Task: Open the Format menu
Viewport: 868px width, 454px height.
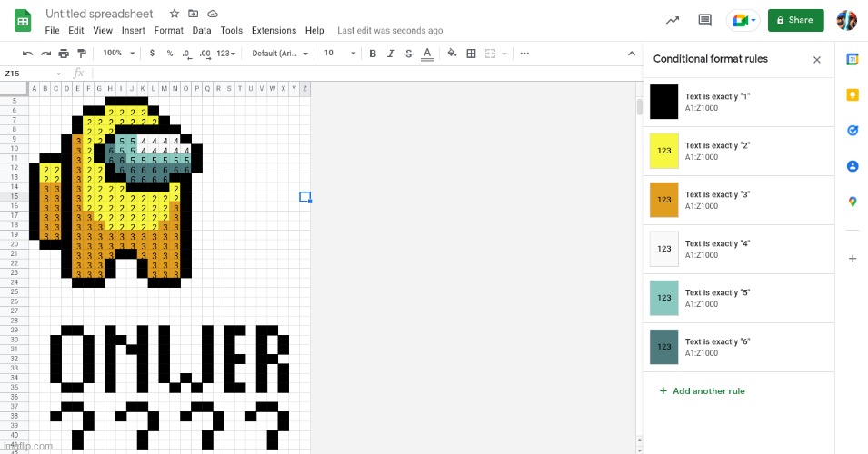Action: coord(168,30)
